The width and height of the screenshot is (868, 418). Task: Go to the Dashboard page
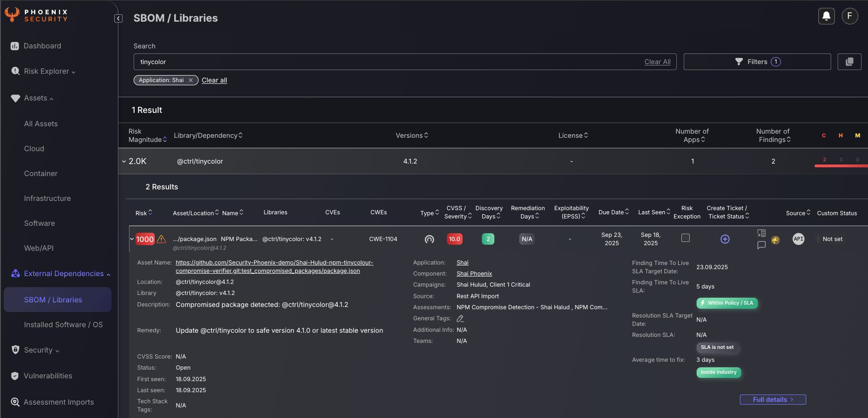42,46
